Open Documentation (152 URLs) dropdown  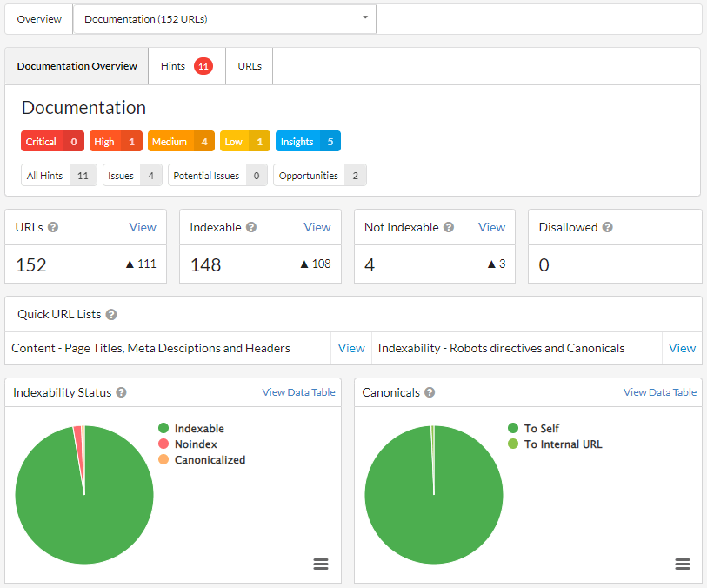(224, 19)
